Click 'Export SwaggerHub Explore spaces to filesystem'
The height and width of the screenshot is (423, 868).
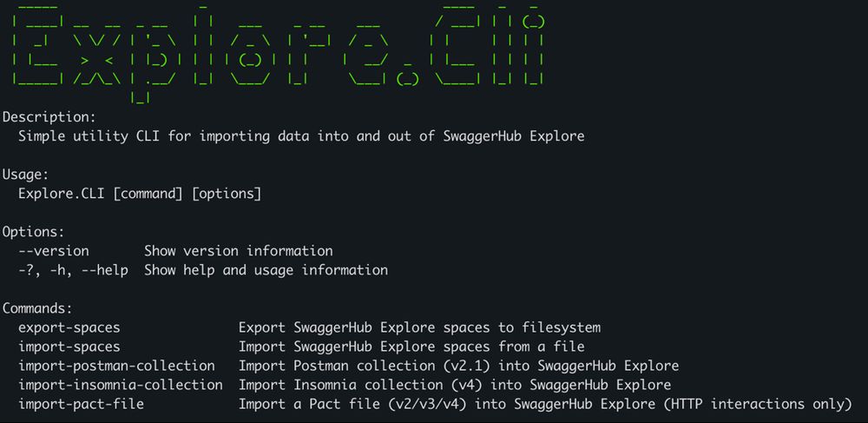click(419, 327)
